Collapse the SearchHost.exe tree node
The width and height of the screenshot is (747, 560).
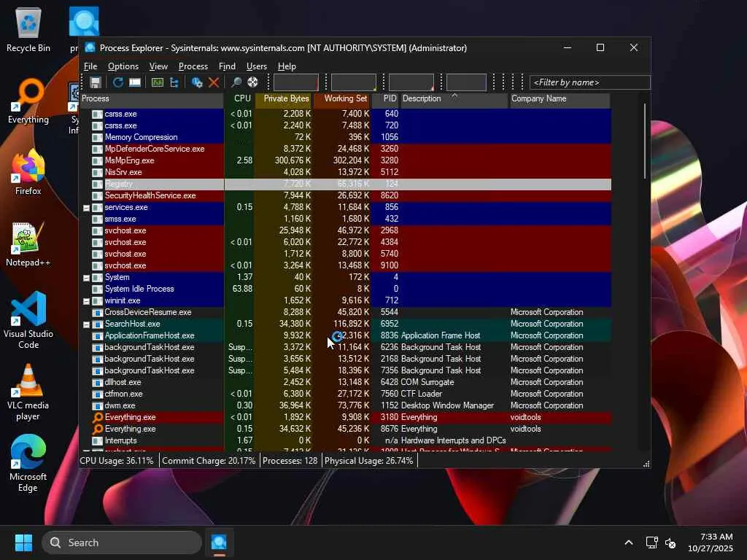[86, 324]
